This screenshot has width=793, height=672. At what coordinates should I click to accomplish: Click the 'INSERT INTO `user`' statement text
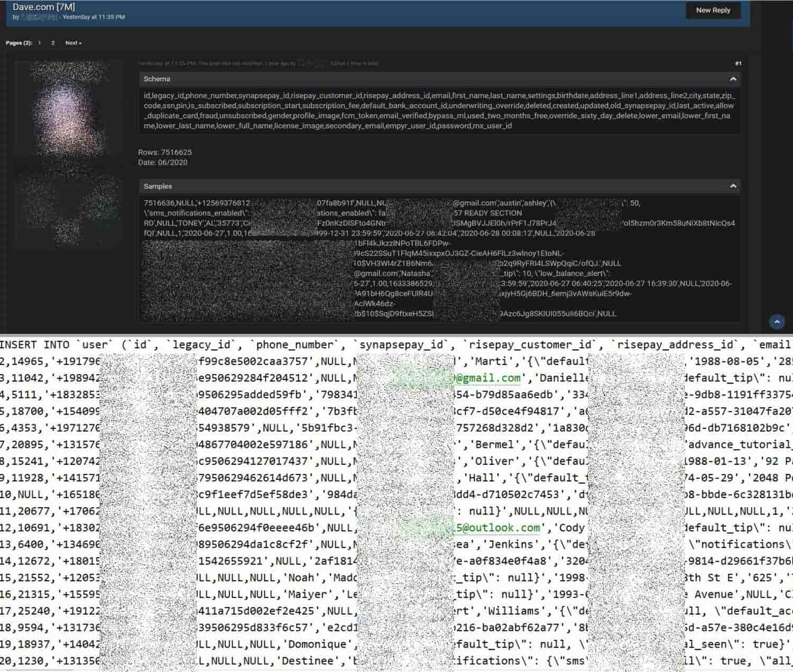tap(57, 345)
